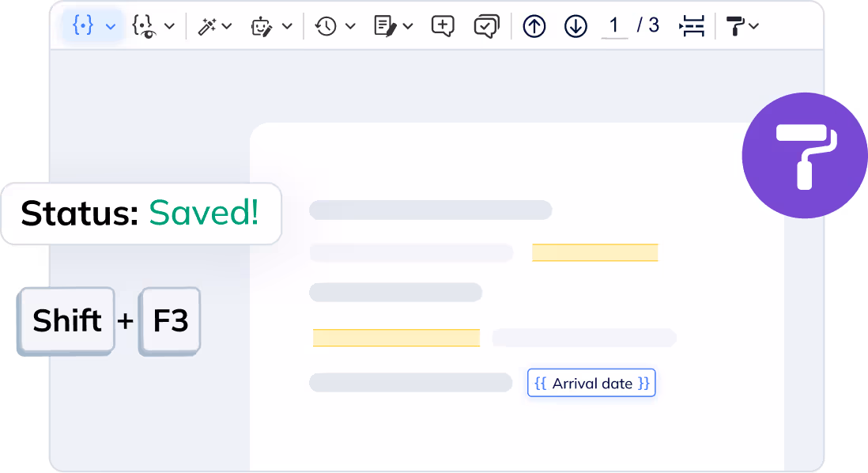The image size is (868, 473).
Task: Go to previous item with up arrow
Action: click(x=534, y=26)
